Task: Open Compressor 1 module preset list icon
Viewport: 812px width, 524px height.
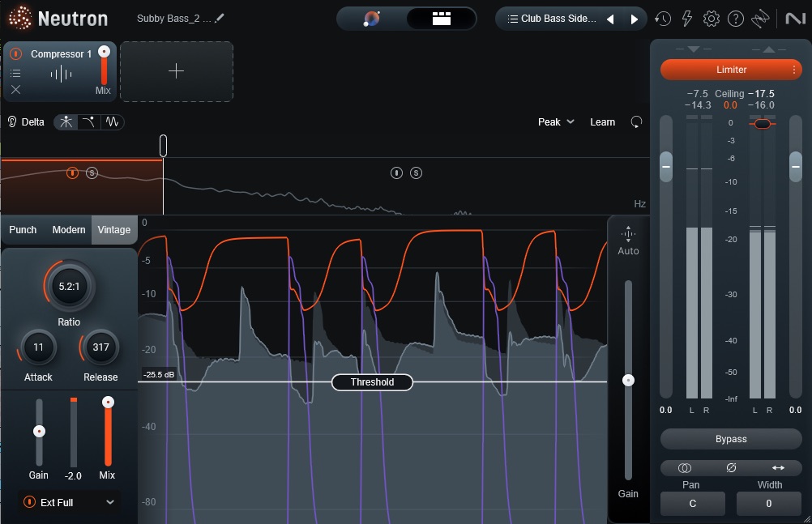Action: pos(16,73)
